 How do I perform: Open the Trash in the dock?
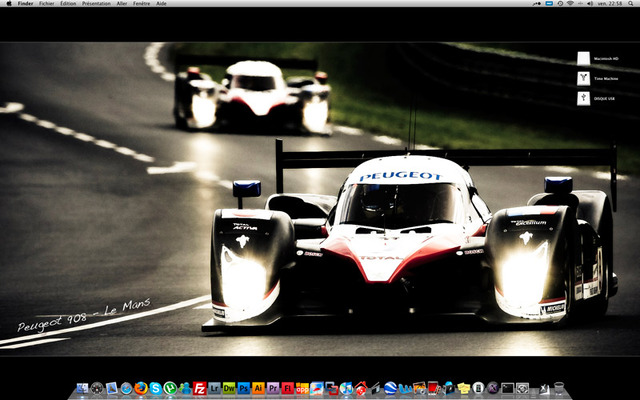[559, 388]
